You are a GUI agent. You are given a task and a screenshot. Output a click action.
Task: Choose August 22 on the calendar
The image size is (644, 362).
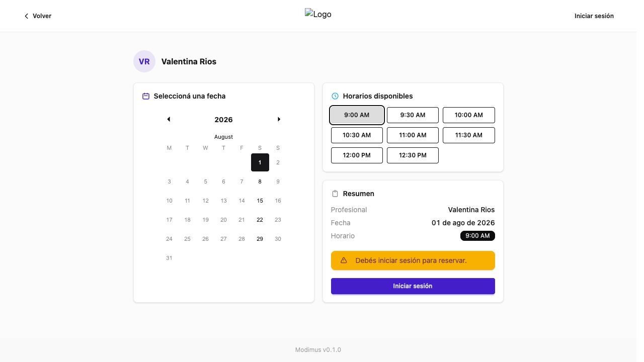pyautogui.click(x=260, y=220)
